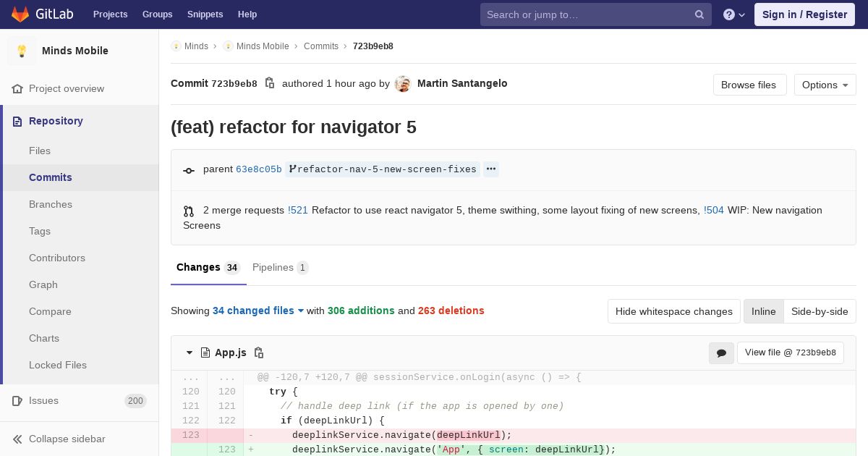
Task: Open merge request !521
Action: [298, 211]
